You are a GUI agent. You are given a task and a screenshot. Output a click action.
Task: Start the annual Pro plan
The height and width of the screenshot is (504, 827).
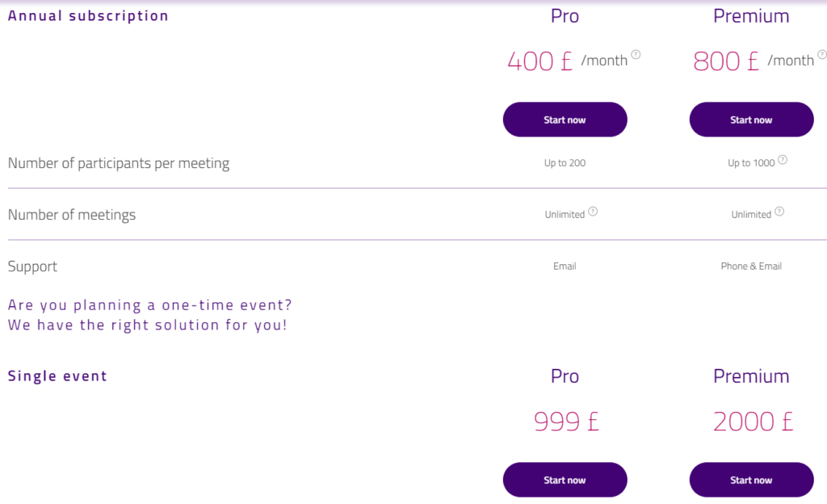coord(565,120)
